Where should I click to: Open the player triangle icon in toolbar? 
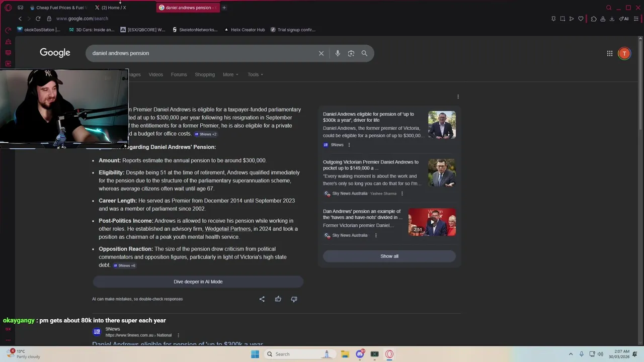coord(572,19)
